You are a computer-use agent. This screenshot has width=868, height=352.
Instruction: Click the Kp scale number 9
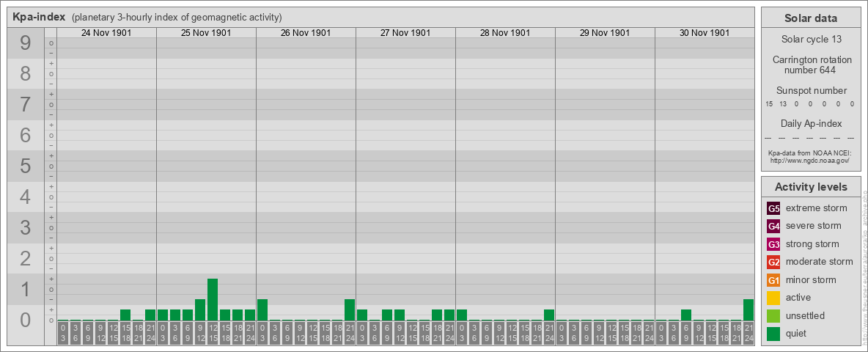26,43
